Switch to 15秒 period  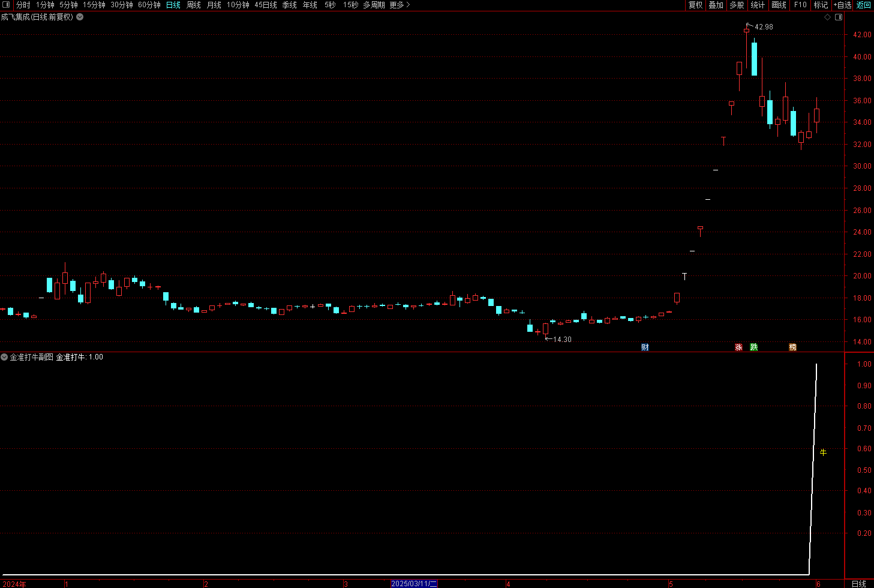click(x=350, y=5)
